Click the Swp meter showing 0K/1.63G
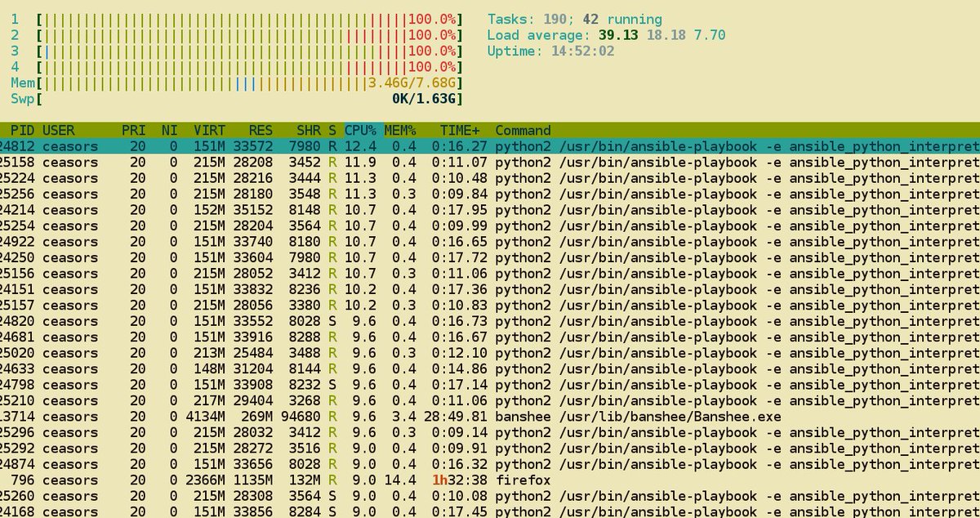The image size is (980, 518). click(x=237, y=99)
